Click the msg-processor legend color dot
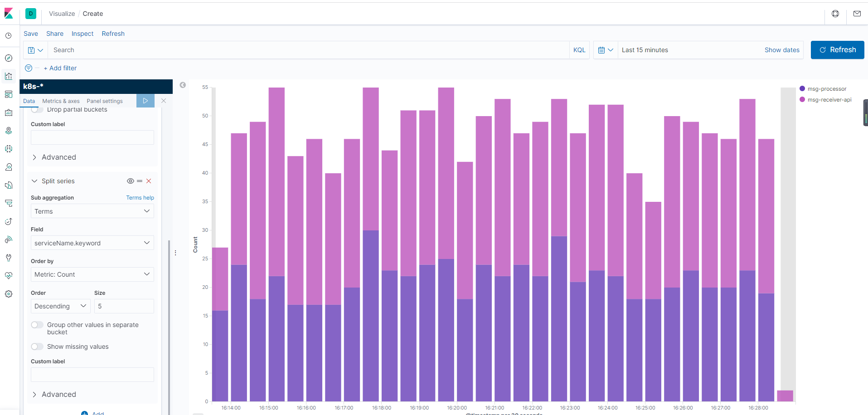The image size is (868, 415). click(802, 89)
